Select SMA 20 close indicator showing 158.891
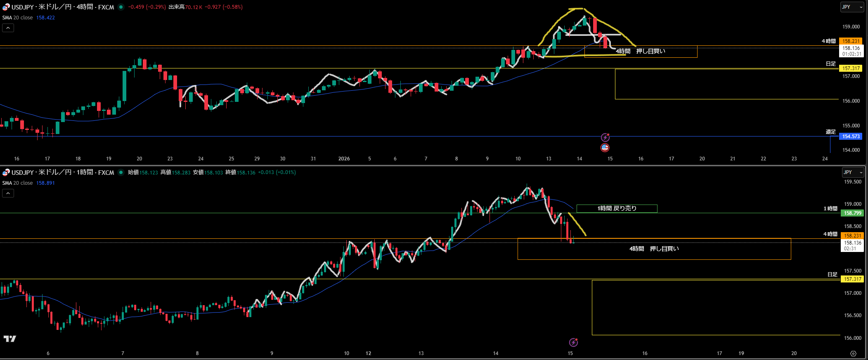The width and height of the screenshot is (868, 360). [x=18, y=183]
